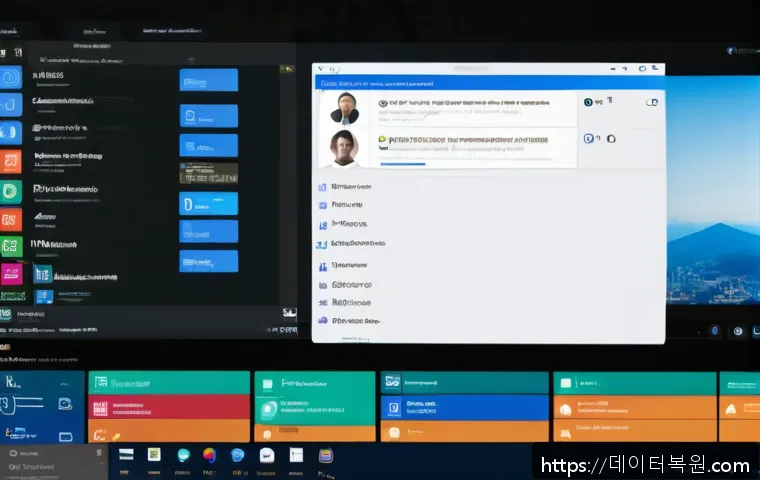Click the top contact avatar photo
The image size is (760, 480).
pyautogui.click(x=345, y=108)
